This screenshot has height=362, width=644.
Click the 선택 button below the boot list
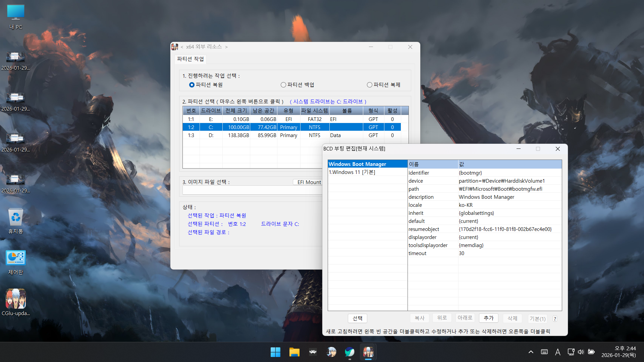click(357, 318)
